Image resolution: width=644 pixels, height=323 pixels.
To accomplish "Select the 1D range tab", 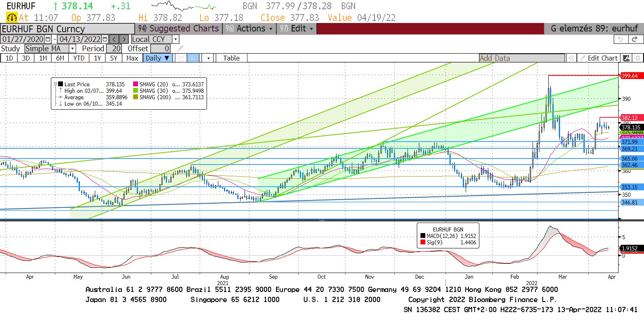I will (x=9, y=58).
